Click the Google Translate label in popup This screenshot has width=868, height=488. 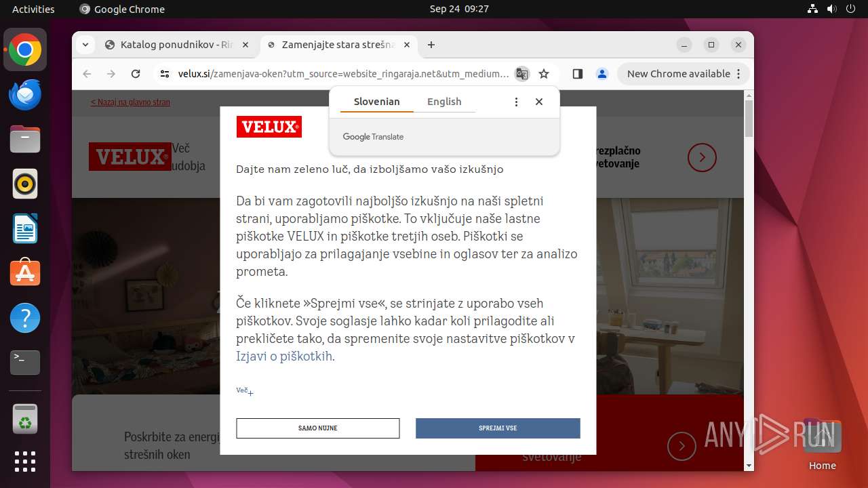coord(373,137)
